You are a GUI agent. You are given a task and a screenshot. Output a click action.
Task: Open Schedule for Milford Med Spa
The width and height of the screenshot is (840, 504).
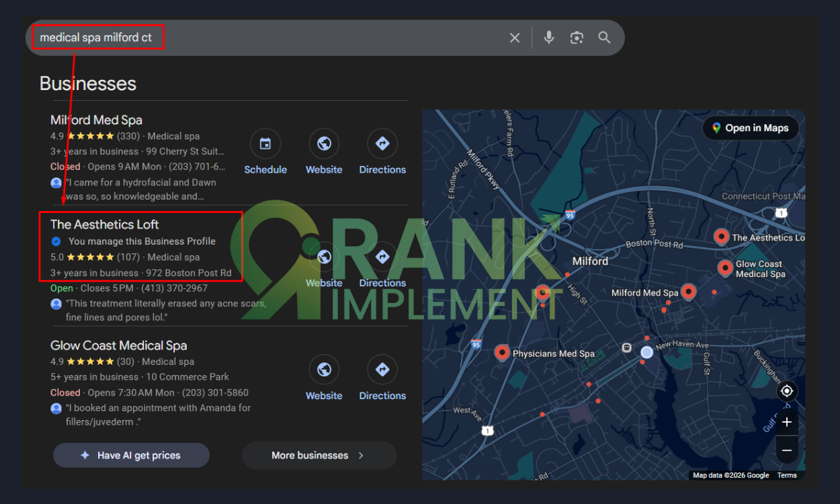265,144
